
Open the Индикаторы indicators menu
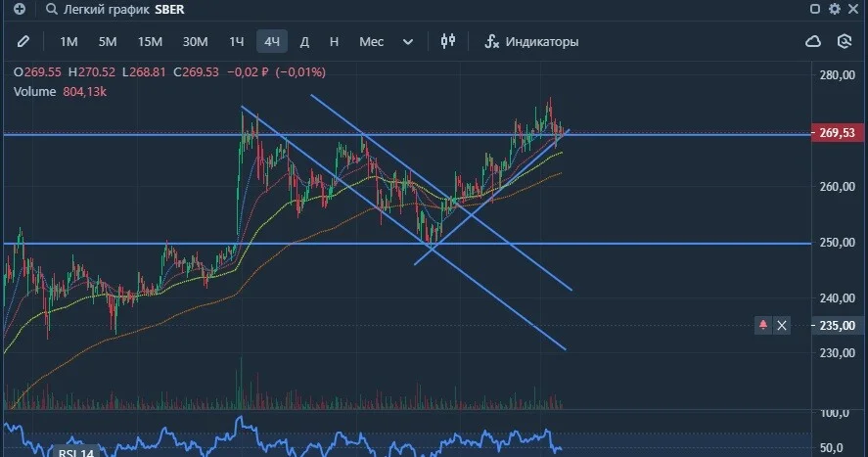click(x=532, y=41)
